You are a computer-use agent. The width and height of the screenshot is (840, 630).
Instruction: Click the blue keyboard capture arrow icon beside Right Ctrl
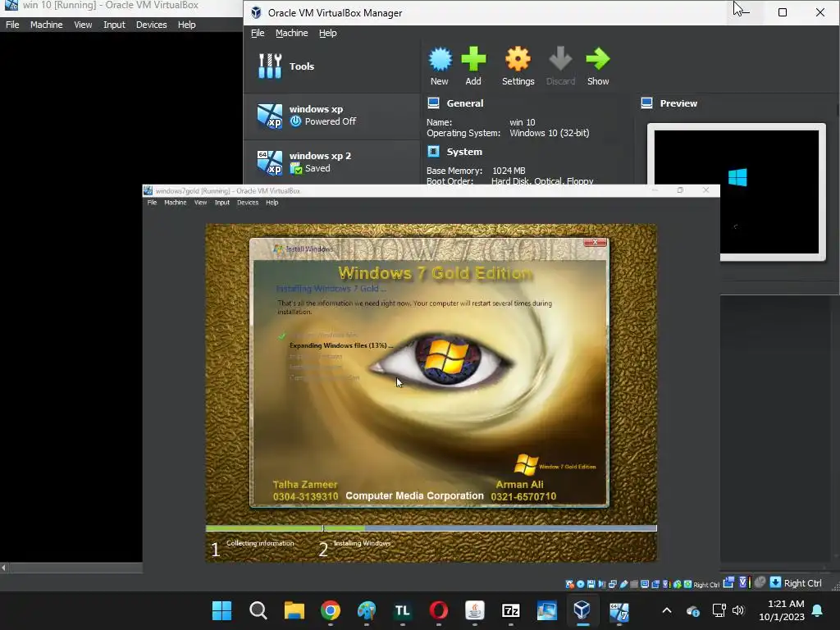click(x=776, y=582)
